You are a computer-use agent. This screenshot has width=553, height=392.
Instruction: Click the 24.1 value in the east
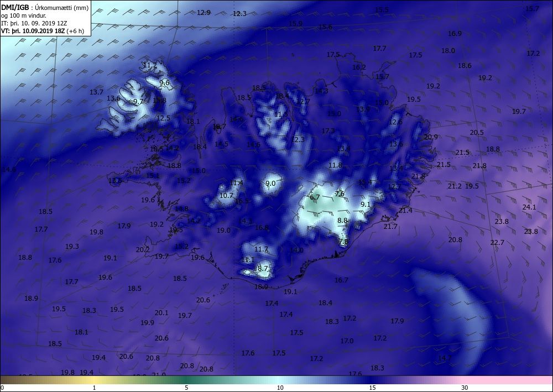point(529,207)
